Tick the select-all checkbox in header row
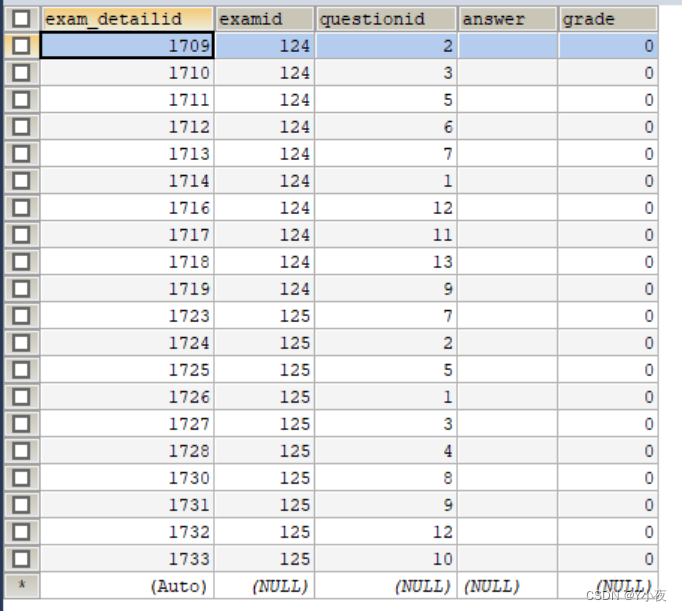 point(21,19)
